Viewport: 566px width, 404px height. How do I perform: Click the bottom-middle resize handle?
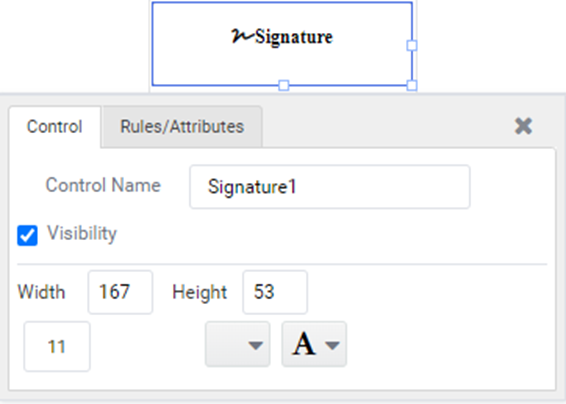pyautogui.click(x=284, y=86)
